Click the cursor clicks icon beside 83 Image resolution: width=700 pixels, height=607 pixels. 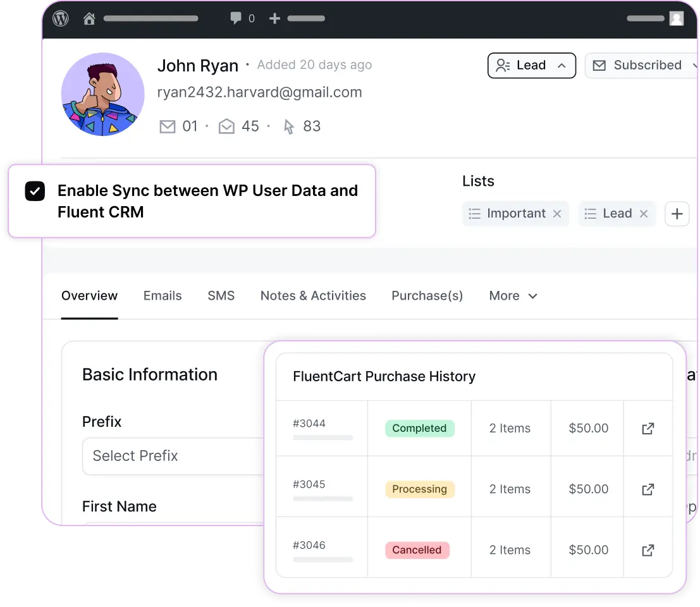pyautogui.click(x=289, y=126)
